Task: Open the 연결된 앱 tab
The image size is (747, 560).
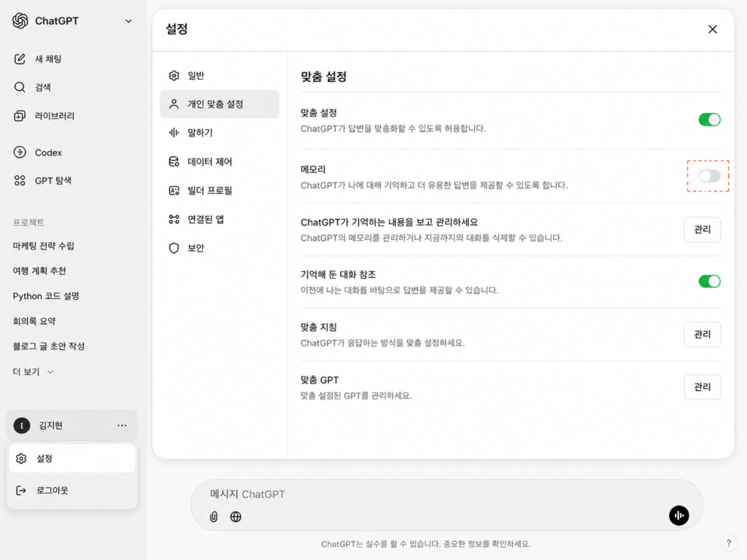Action: tap(220, 219)
